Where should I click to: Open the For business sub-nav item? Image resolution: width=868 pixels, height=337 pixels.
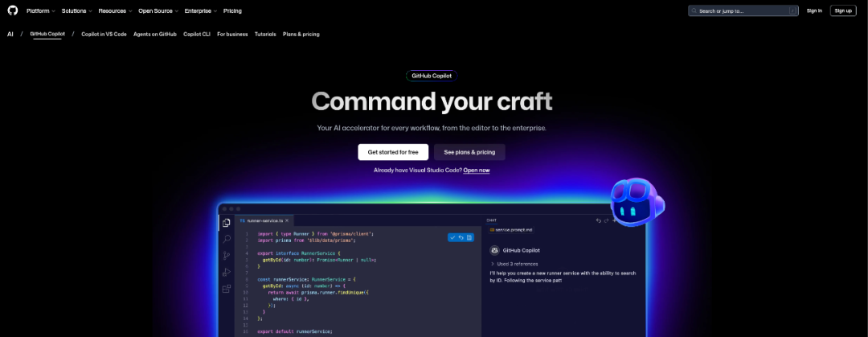coord(232,34)
